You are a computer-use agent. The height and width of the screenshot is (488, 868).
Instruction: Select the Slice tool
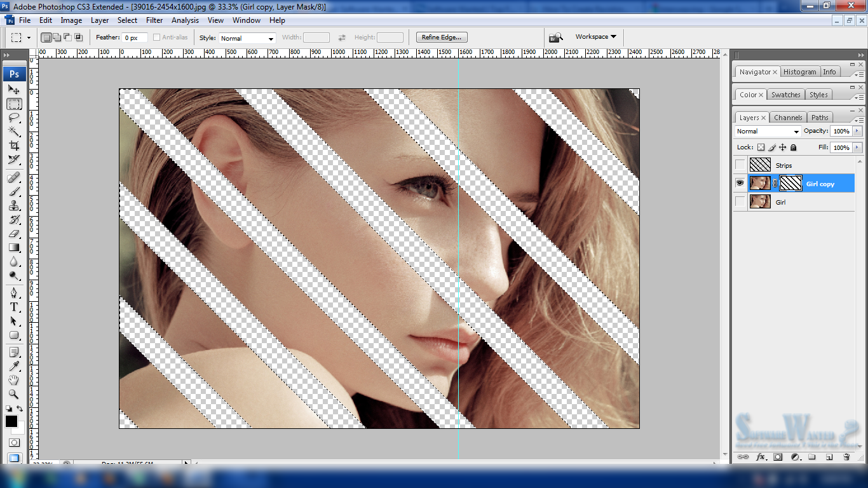[14, 159]
